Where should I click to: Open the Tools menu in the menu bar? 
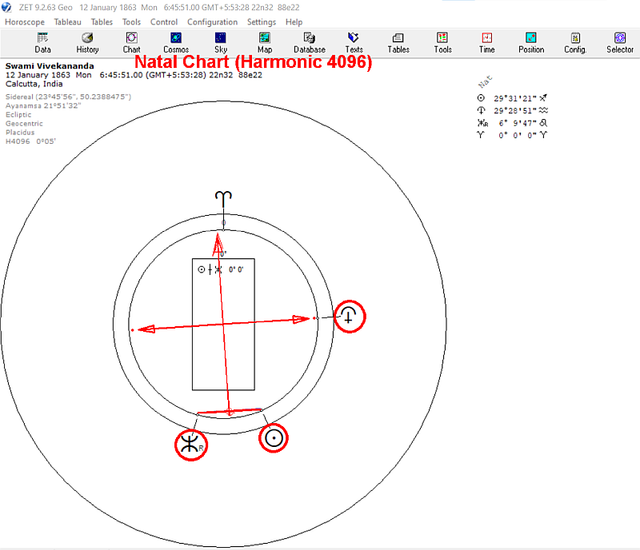(131, 22)
